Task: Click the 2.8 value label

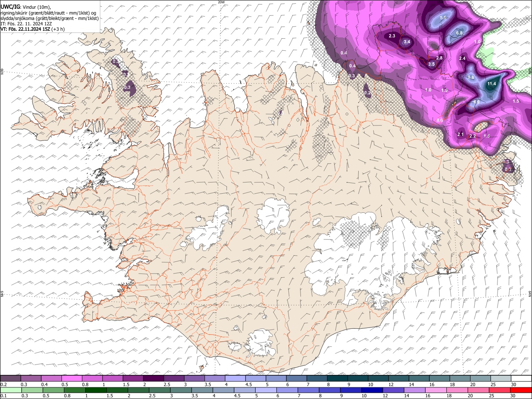Action: coord(439,58)
